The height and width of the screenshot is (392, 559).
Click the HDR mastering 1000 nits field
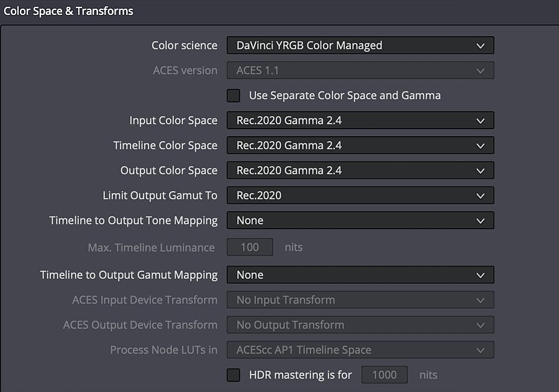tap(384, 375)
